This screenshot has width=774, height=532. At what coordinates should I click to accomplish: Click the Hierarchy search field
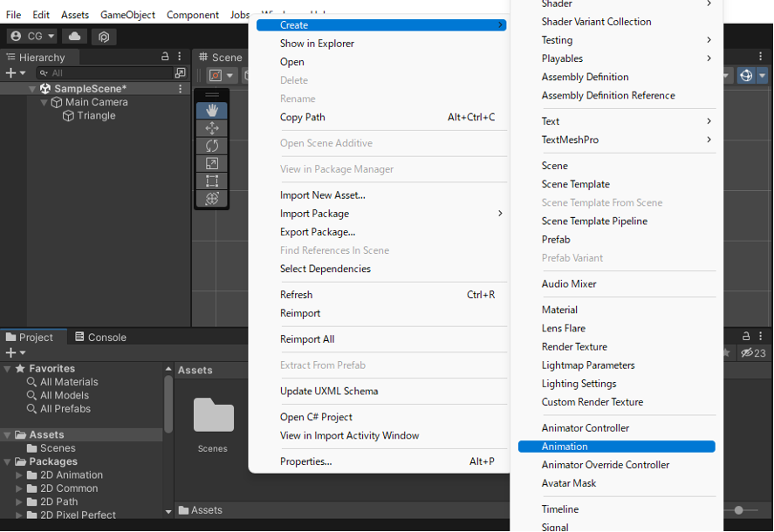click(105, 73)
